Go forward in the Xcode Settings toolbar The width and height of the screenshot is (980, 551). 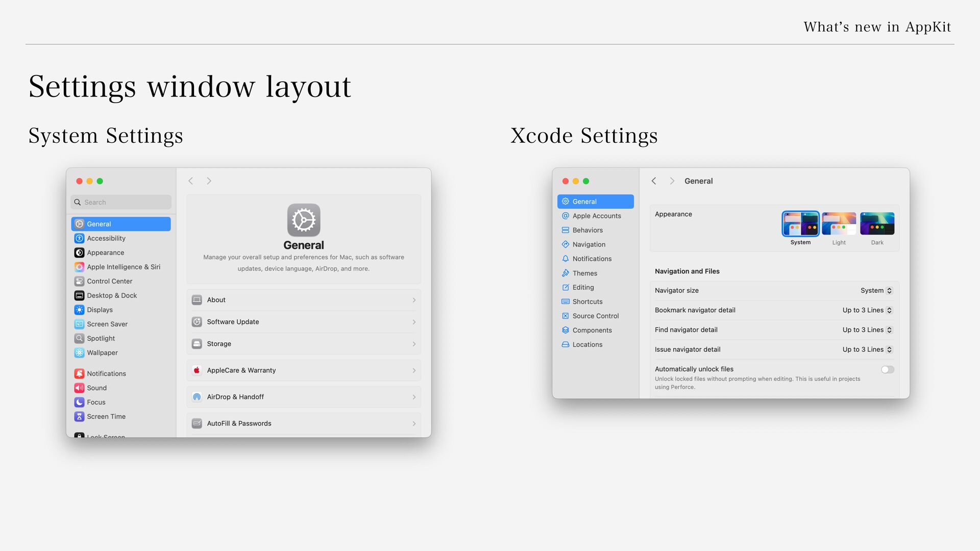tap(672, 181)
